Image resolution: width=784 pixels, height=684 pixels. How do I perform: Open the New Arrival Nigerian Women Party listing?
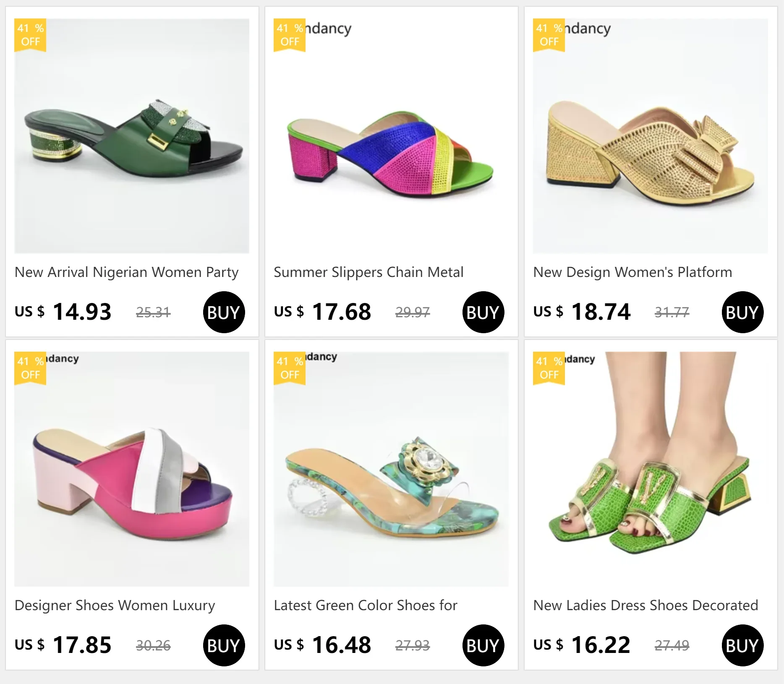pos(126,272)
